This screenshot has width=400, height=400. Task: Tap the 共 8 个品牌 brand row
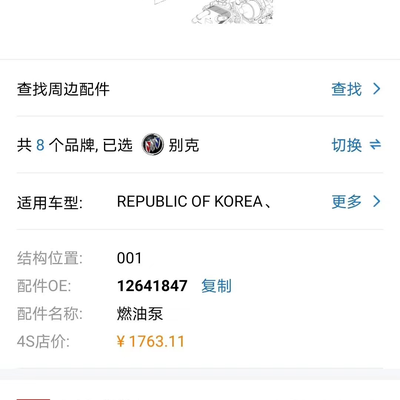click(200, 145)
